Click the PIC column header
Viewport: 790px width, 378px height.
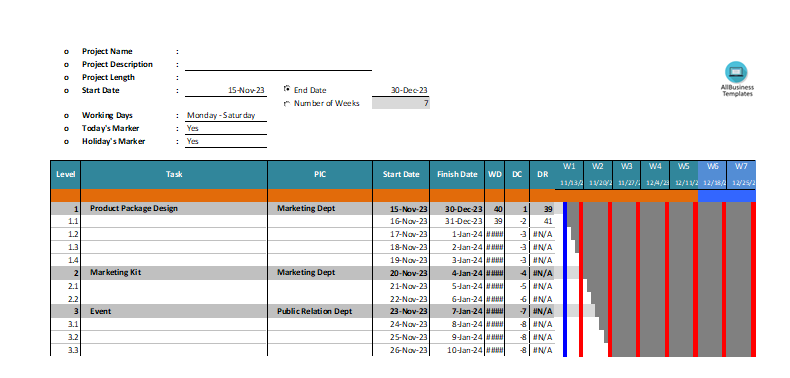point(320,174)
